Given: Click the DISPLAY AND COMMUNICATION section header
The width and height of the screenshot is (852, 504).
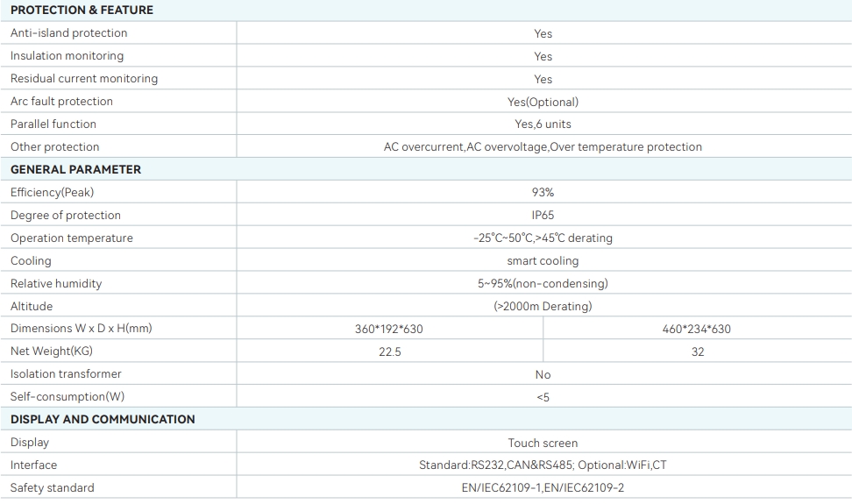Looking at the screenshot, I should (103, 420).
